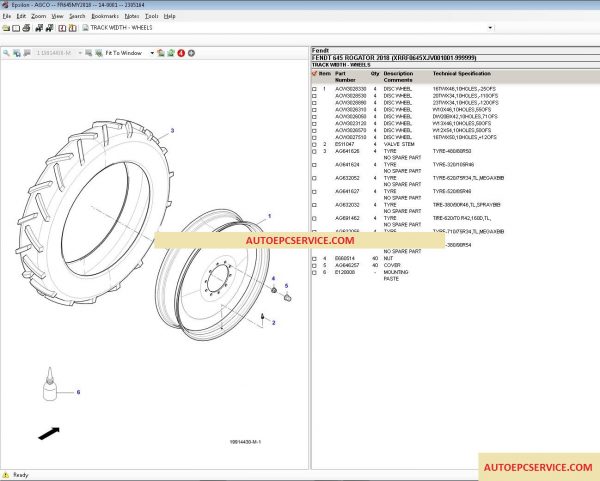Click the previous page book icon
600x481 pixels.
[x=62, y=28]
